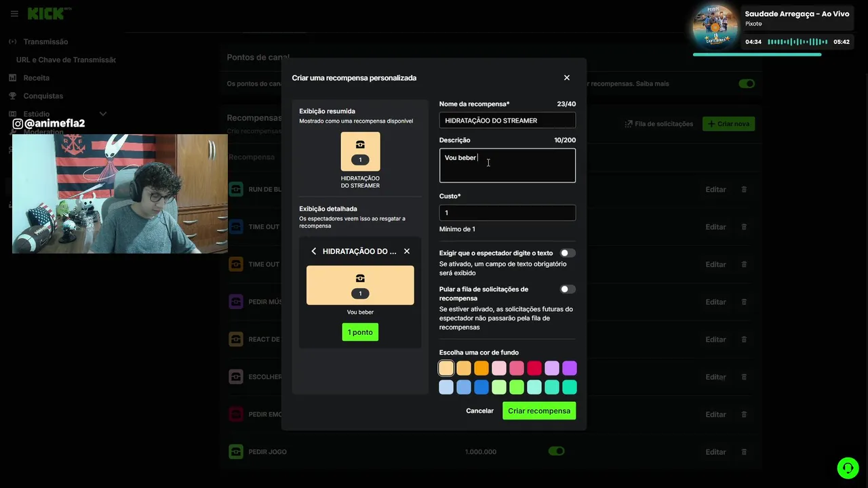The image size is (868, 488).
Task: Toggle the Pontos de canal master switch
Action: click(x=747, y=84)
